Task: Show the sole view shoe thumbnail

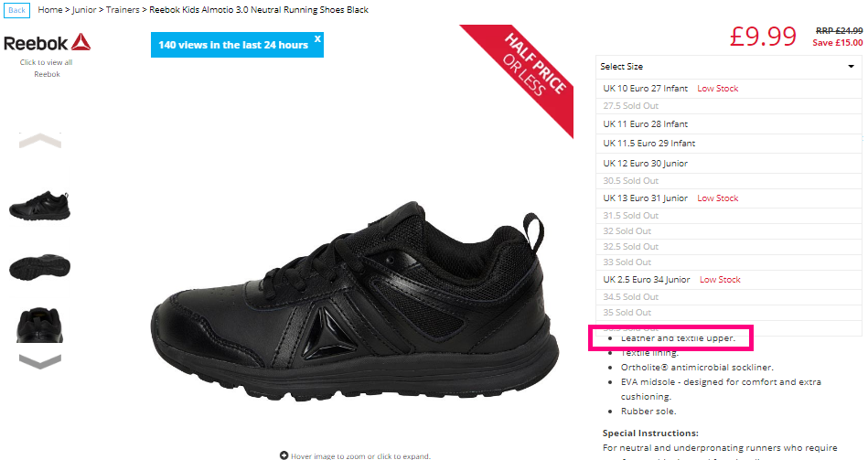Action: point(40,267)
